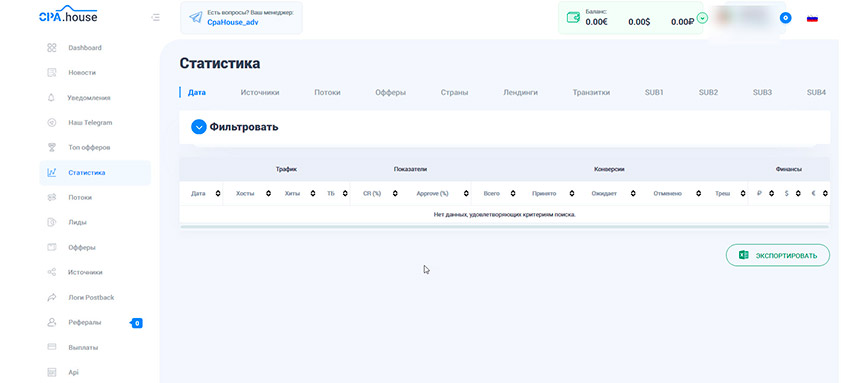Click the Офферы sidebar icon
Image resolution: width=864 pixels, height=383 pixels.
point(52,247)
